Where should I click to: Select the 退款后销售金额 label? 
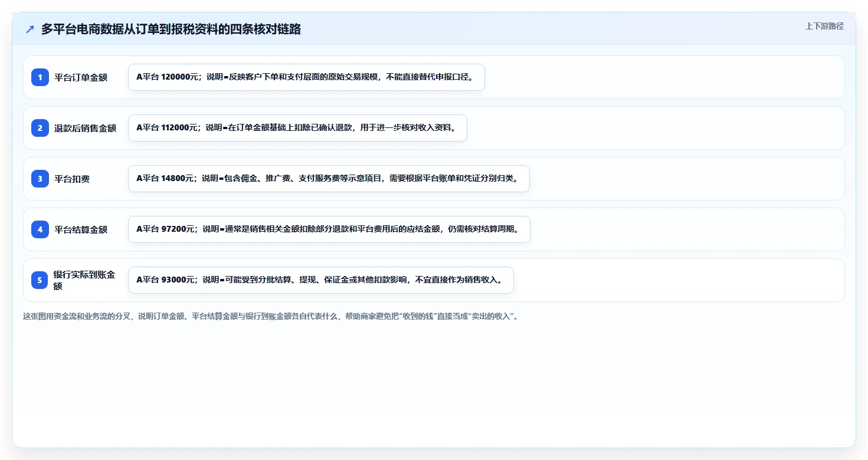coord(86,128)
